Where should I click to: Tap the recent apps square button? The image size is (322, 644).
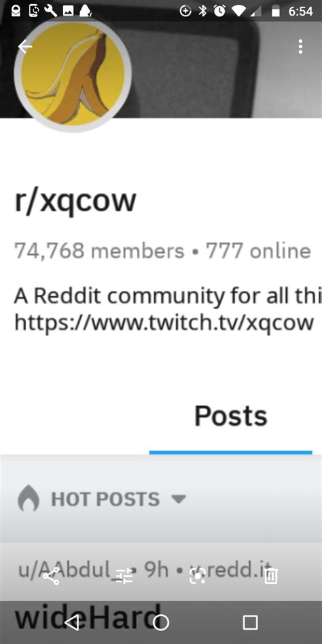[x=250, y=622]
